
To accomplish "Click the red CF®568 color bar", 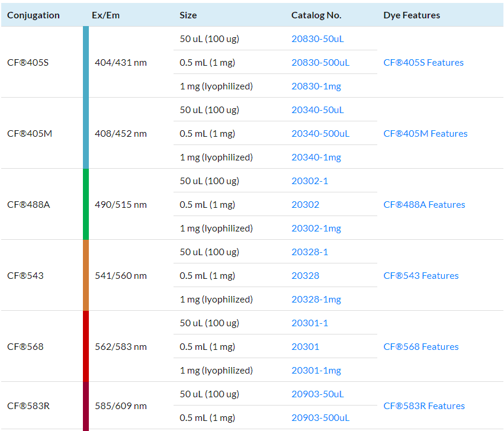I will coord(86,346).
